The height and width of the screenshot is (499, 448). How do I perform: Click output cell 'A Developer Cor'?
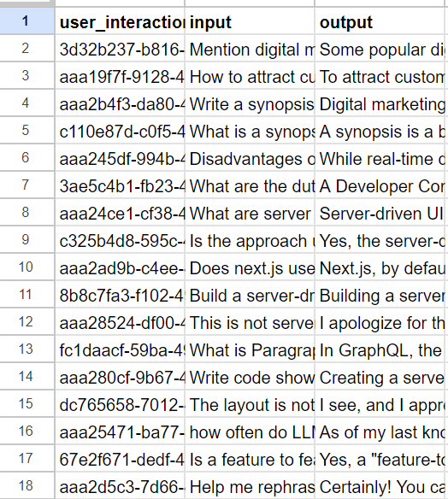tap(380, 185)
